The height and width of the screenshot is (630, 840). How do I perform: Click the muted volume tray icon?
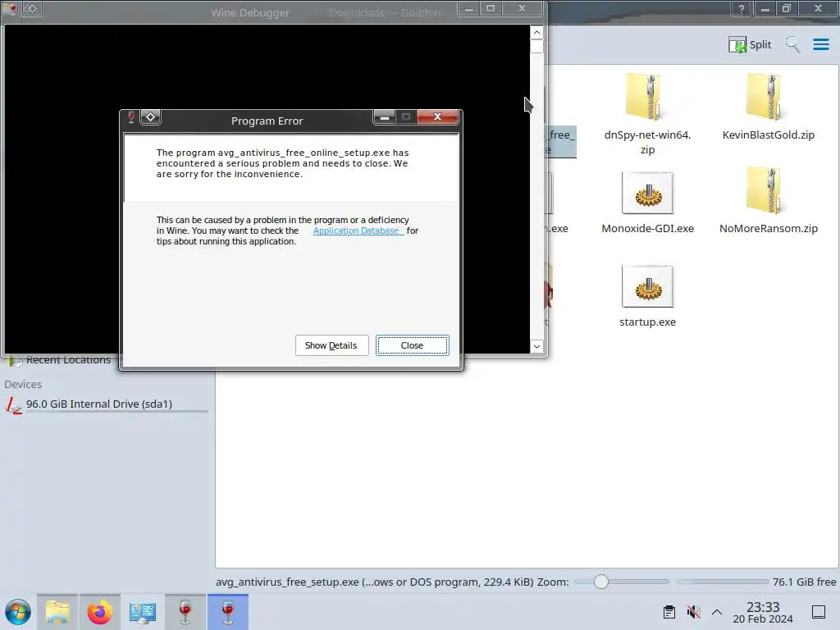click(694, 612)
